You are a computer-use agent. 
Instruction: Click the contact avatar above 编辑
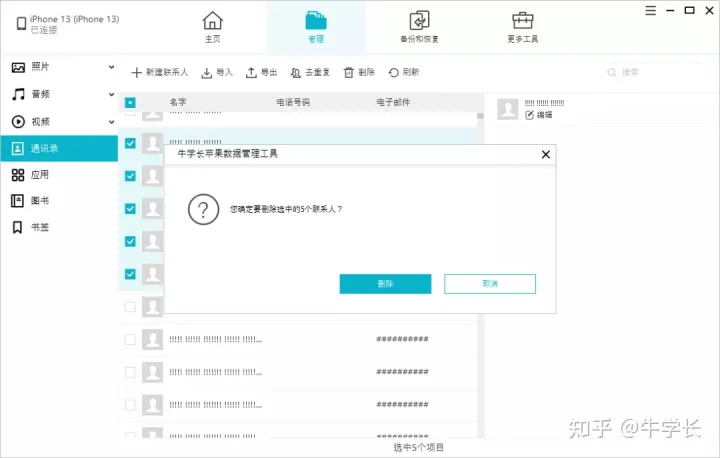(508, 109)
